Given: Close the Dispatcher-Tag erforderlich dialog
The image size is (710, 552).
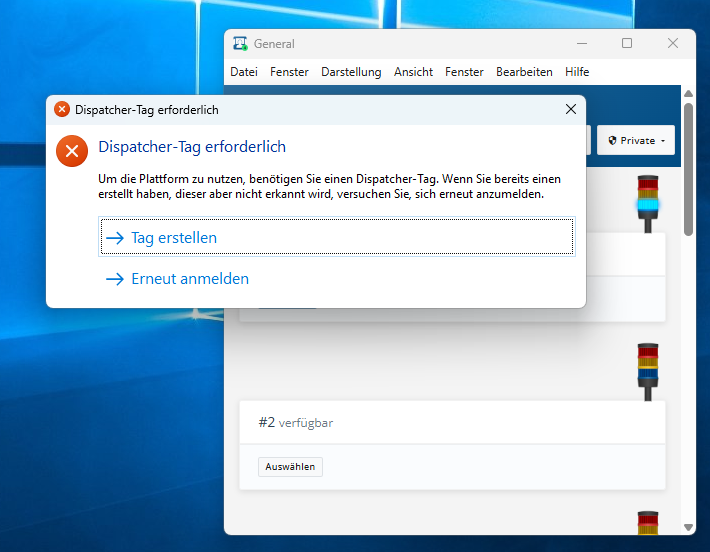Looking at the screenshot, I should click(570, 109).
